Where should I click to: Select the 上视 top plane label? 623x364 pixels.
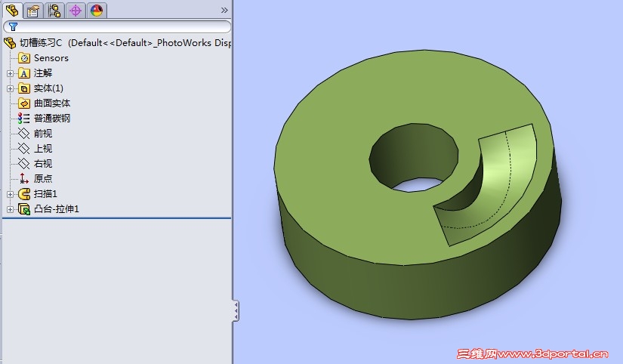pos(43,149)
